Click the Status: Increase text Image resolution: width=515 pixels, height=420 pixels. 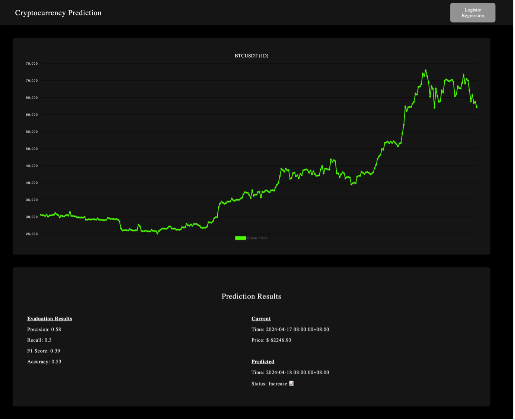[x=270, y=385]
